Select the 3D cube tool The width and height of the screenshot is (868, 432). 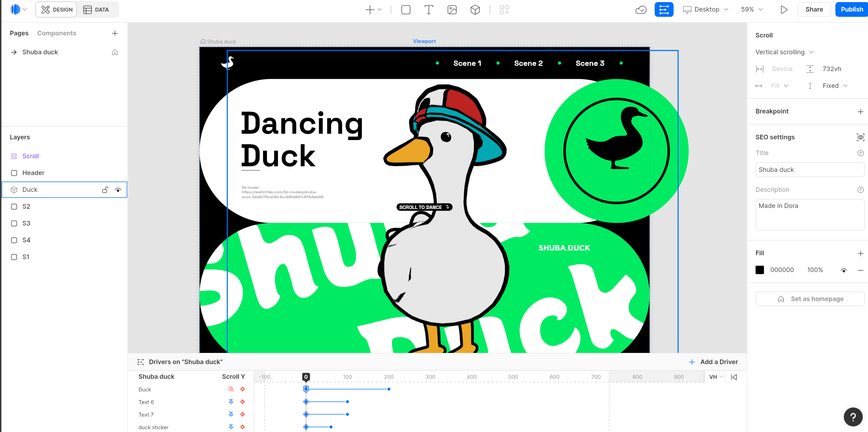(475, 10)
